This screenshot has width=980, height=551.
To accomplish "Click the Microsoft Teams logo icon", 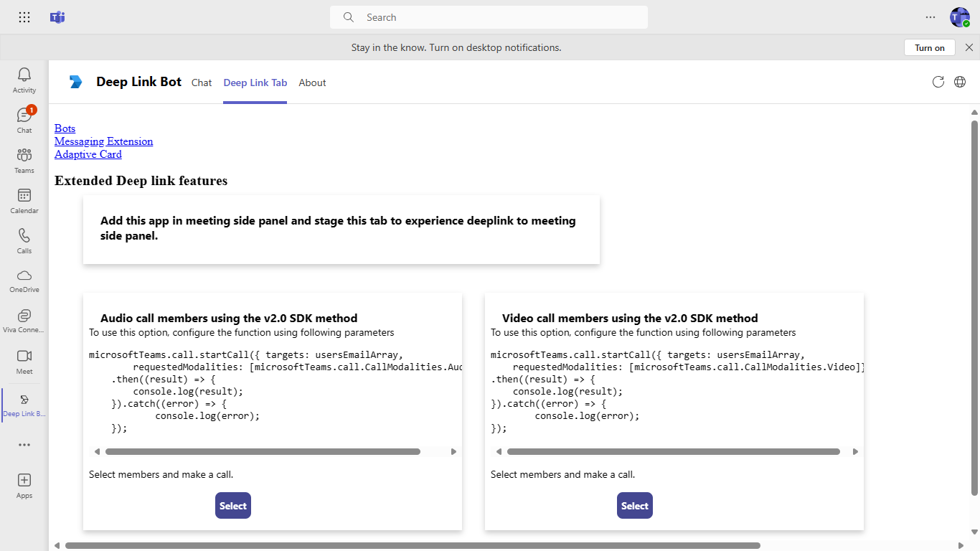I will [57, 17].
